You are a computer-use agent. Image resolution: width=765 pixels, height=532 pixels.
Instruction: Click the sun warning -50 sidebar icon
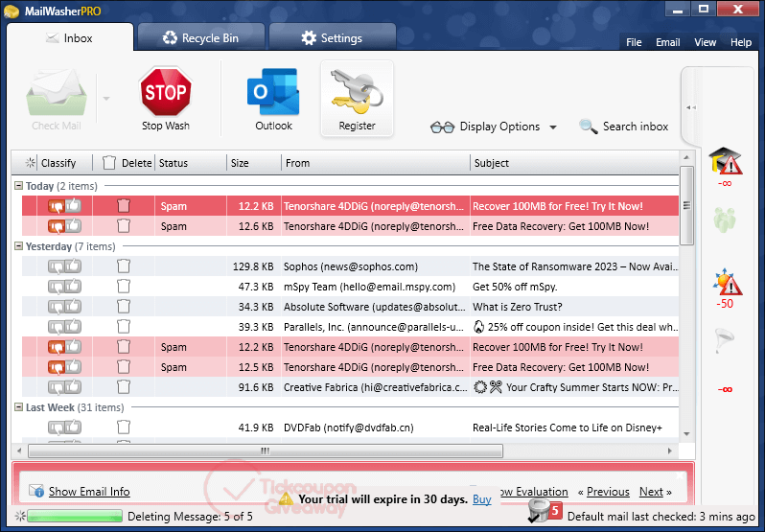[727, 282]
